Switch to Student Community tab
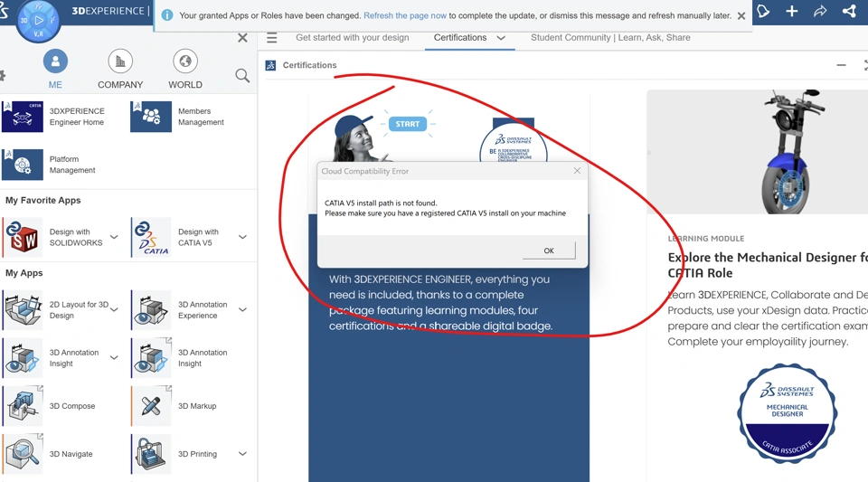The width and height of the screenshot is (868, 482). (610, 38)
